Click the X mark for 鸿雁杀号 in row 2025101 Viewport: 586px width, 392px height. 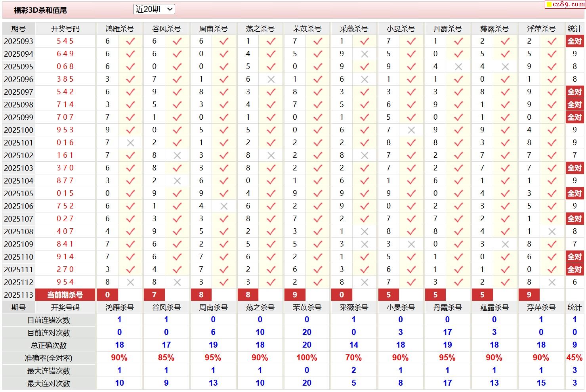(130, 143)
